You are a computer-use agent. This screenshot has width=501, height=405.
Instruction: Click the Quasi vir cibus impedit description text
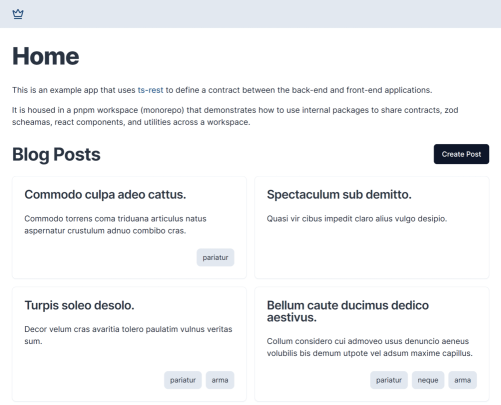(357, 219)
